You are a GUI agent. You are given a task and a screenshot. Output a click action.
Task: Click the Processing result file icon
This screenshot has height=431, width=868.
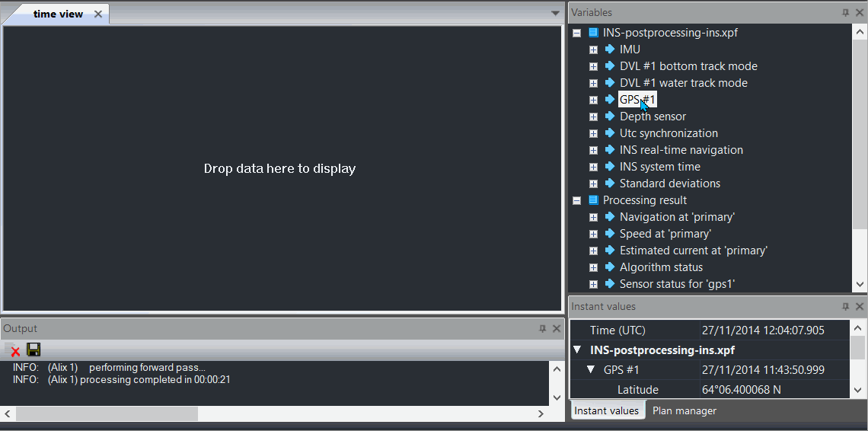tap(593, 200)
